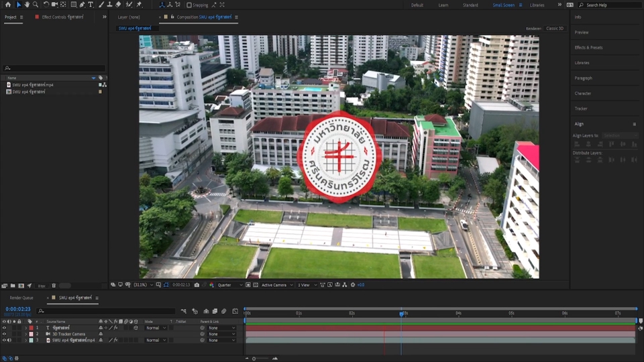Screen dimensions: 644x362
Task: Enable motion blur for timeline layers
Action: (x=224, y=311)
